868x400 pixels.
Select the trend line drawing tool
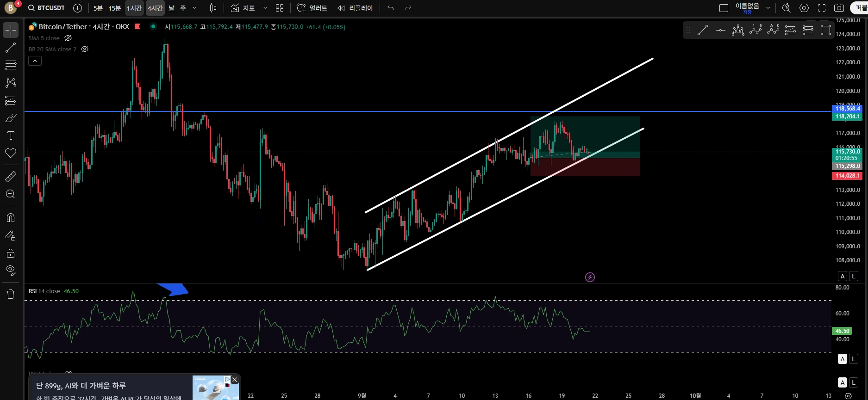[10, 48]
